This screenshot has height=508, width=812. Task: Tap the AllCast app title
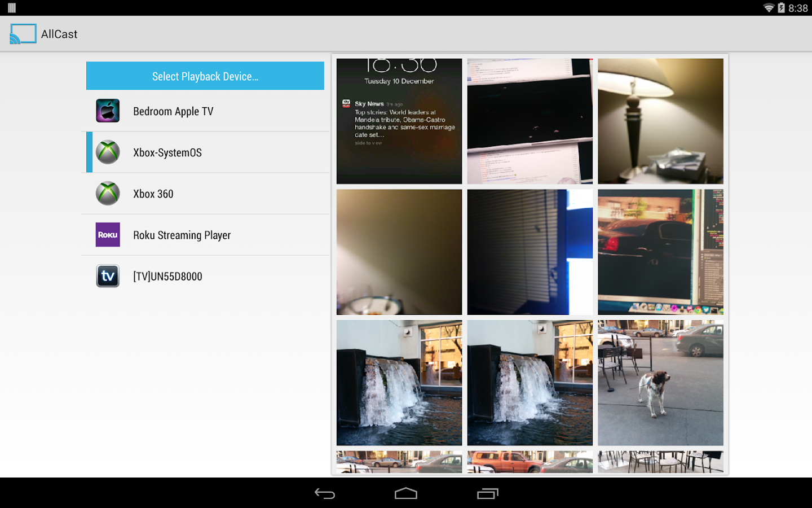(x=59, y=34)
